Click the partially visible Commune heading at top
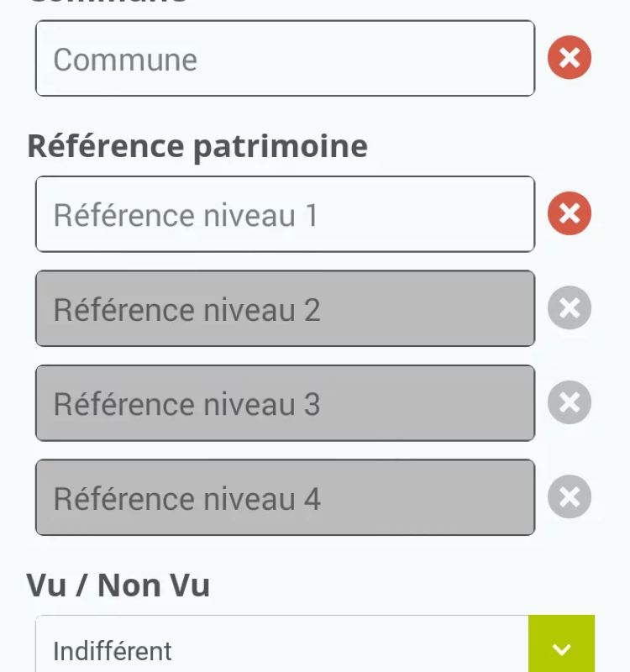Viewport: 630px width, 672px height. (x=108, y=2)
